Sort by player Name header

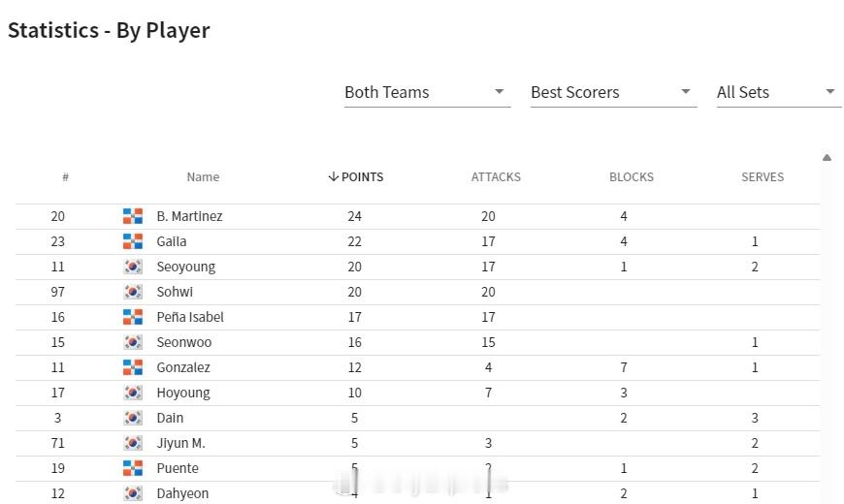tap(203, 177)
